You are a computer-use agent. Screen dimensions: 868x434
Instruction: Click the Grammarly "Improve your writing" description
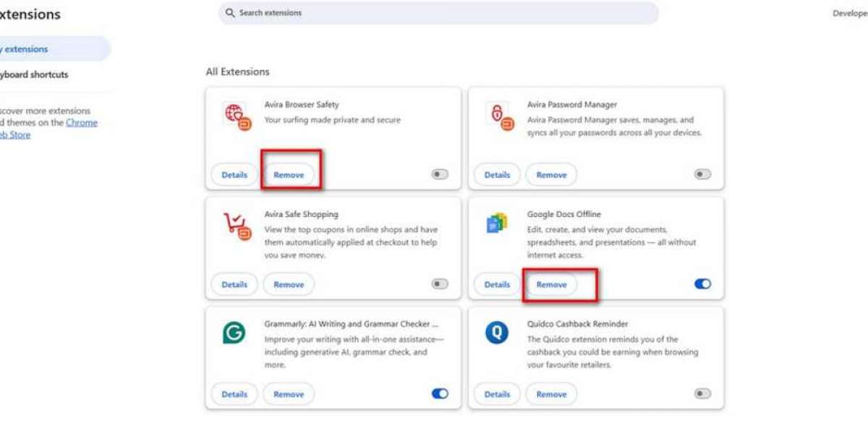(354, 352)
